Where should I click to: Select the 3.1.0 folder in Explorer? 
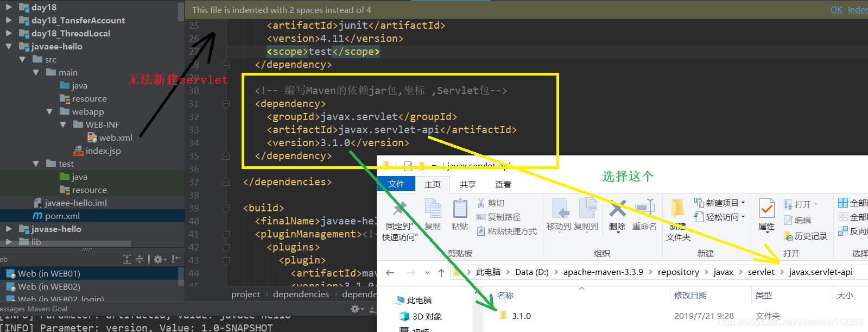click(x=515, y=316)
